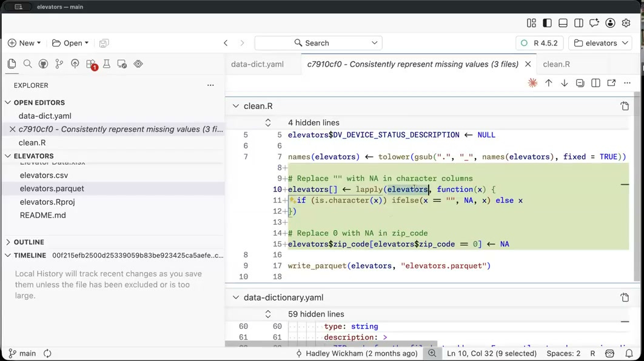644x361 pixels.
Task: Go to next change with down arrow
Action: 565,83
